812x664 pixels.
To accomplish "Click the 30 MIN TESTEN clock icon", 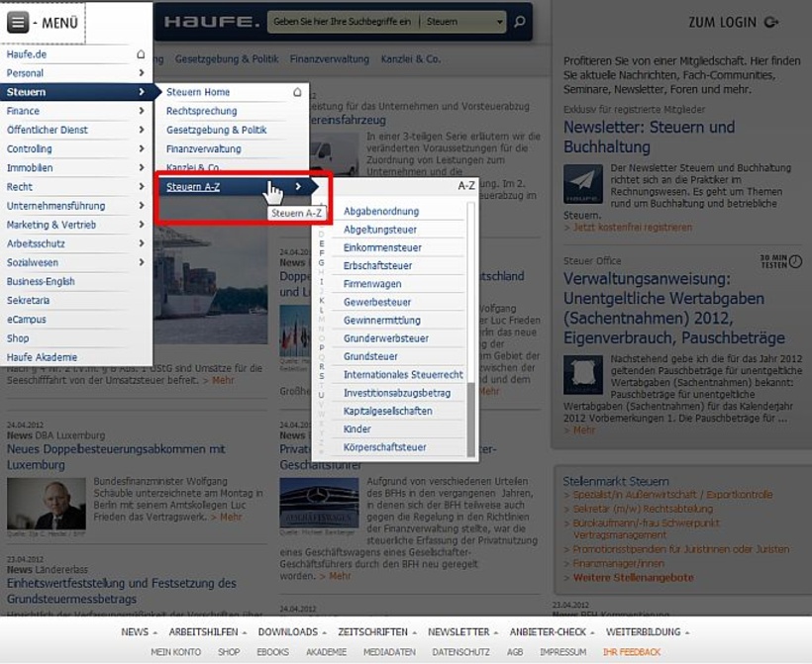I will coord(796,262).
